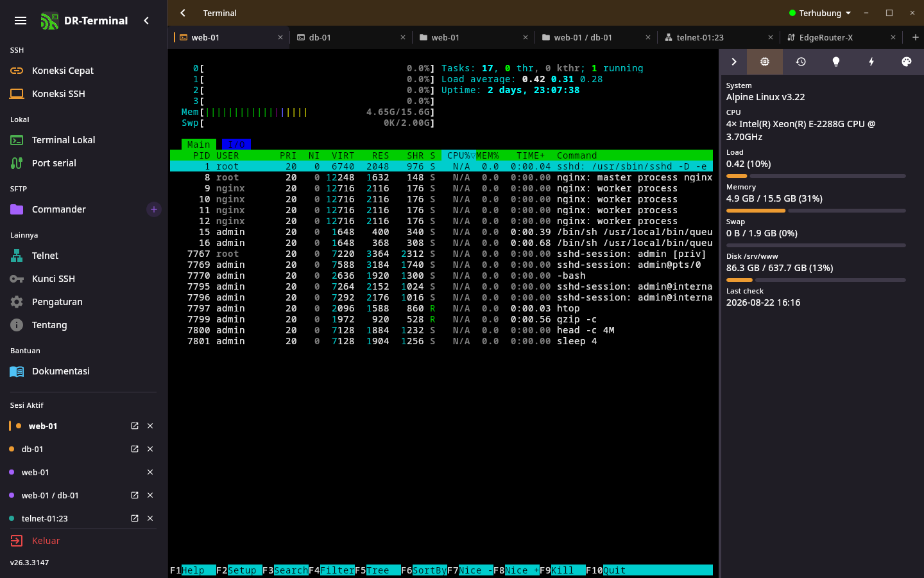Launch Terminal Lokal
The image size is (924, 578).
(x=83, y=140)
